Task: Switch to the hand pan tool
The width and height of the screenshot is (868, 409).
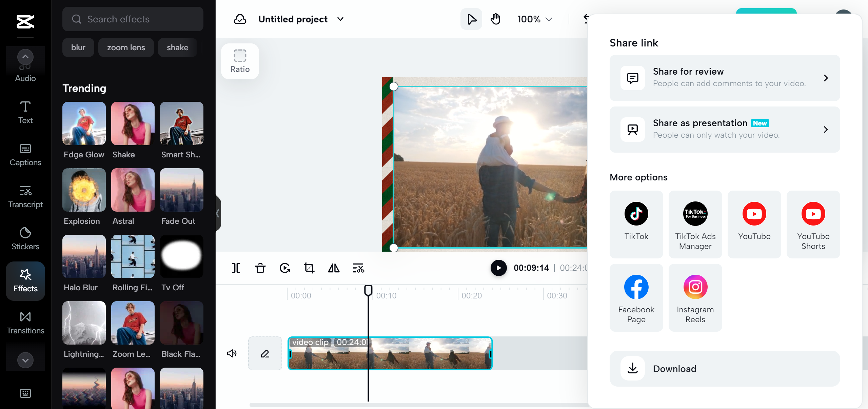Action: (495, 19)
